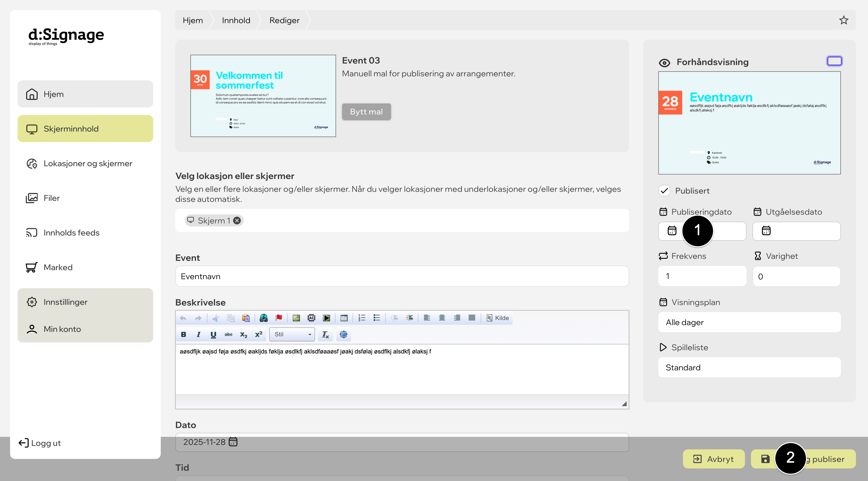Screen dimensions: 868x481
Task: Paste from clipboard in the editor toolbar
Action: [x=246, y=318]
